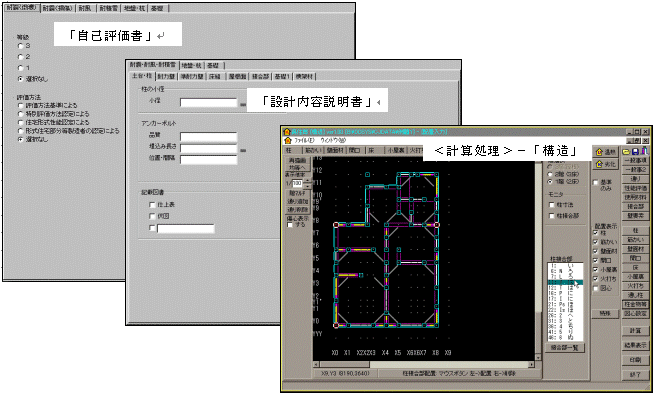
Task: Uncheck the 開口 display checkbox
Action: (596, 261)
